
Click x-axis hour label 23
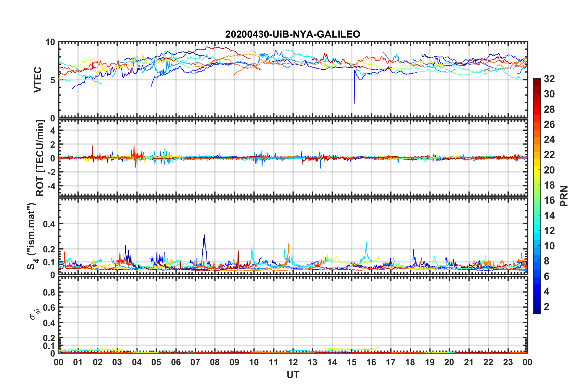coord(508,362)
